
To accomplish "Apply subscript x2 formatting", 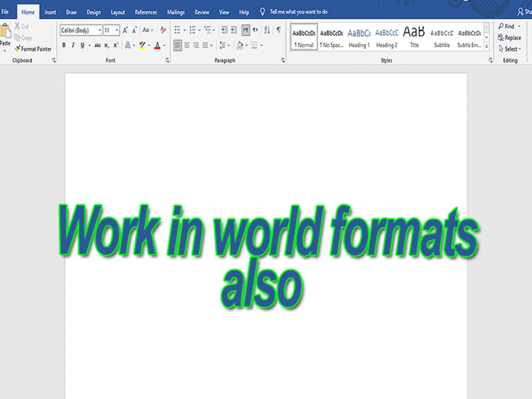I will point(106,45).
